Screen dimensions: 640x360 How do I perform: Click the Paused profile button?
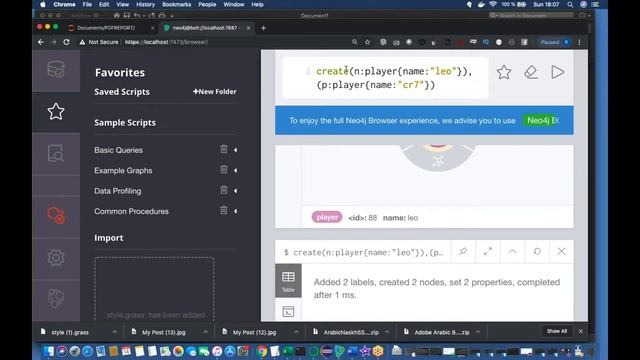(555, 42)
